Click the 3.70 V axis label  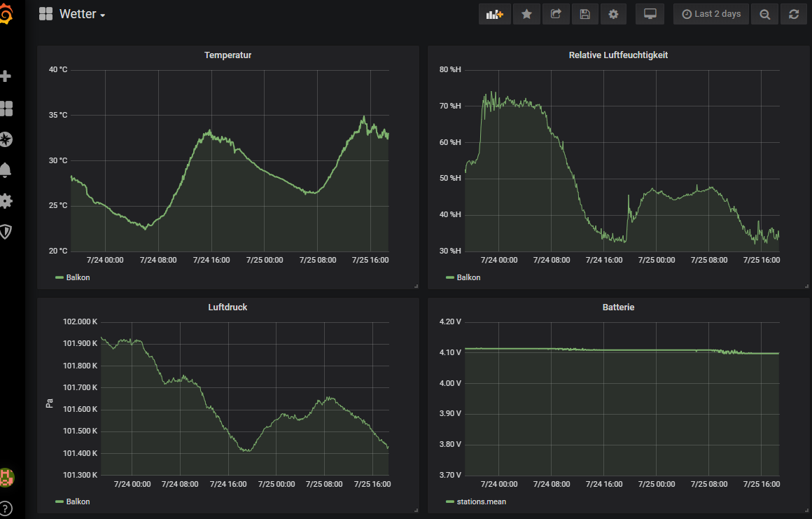point(450,475)
